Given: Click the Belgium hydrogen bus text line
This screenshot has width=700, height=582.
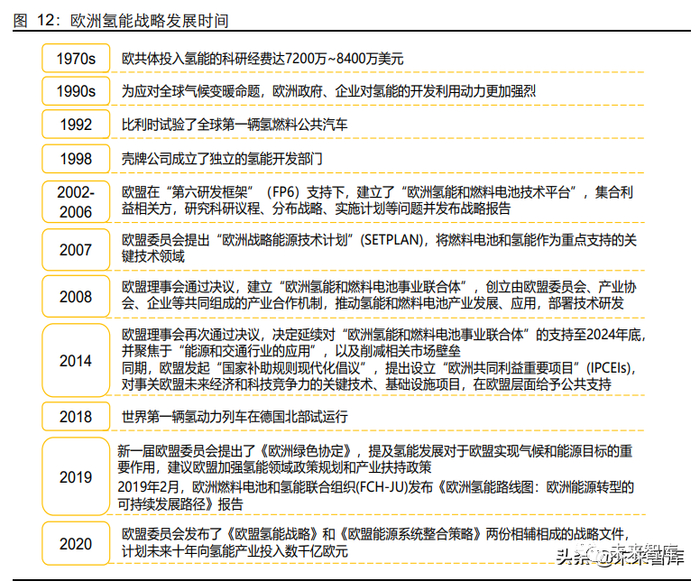Looking at the screenshot, I should point(234,125).
